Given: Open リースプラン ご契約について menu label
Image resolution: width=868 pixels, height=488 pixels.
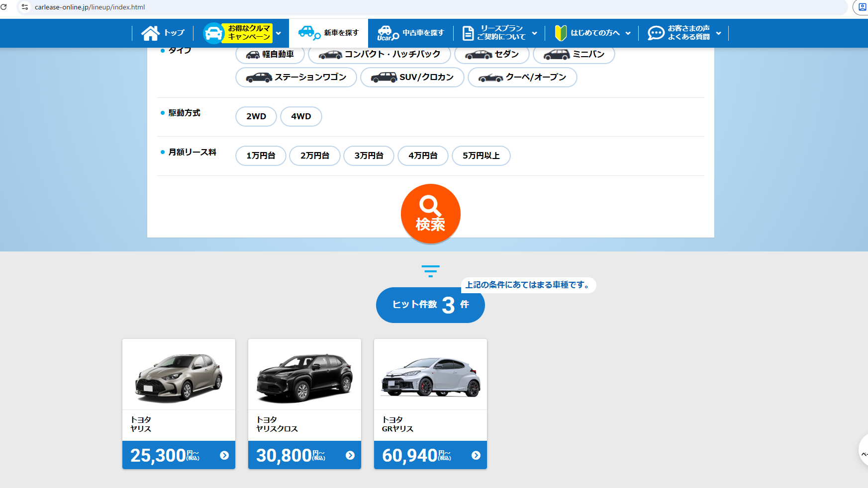Looking at the screenshot, I should (501, 33).
